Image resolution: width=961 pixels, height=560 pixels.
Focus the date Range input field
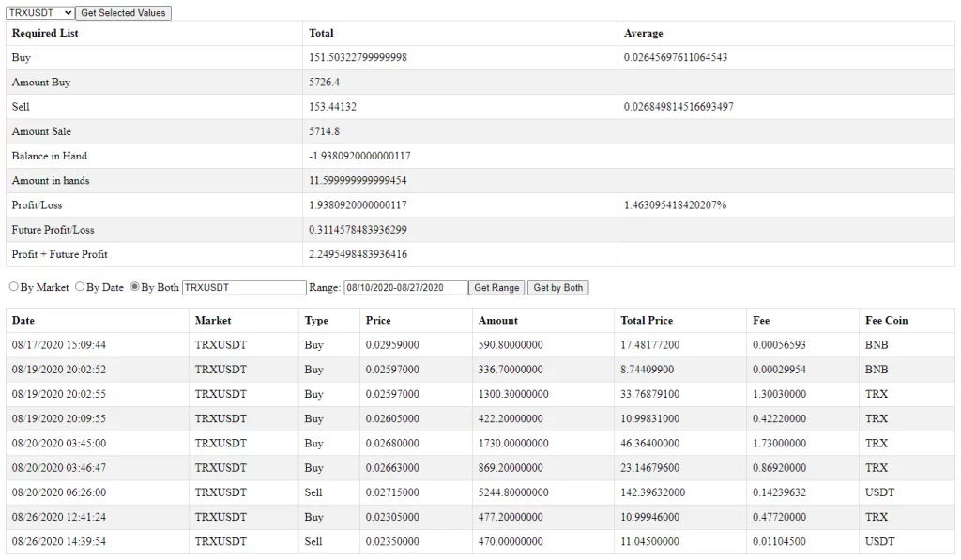(405, 287)
